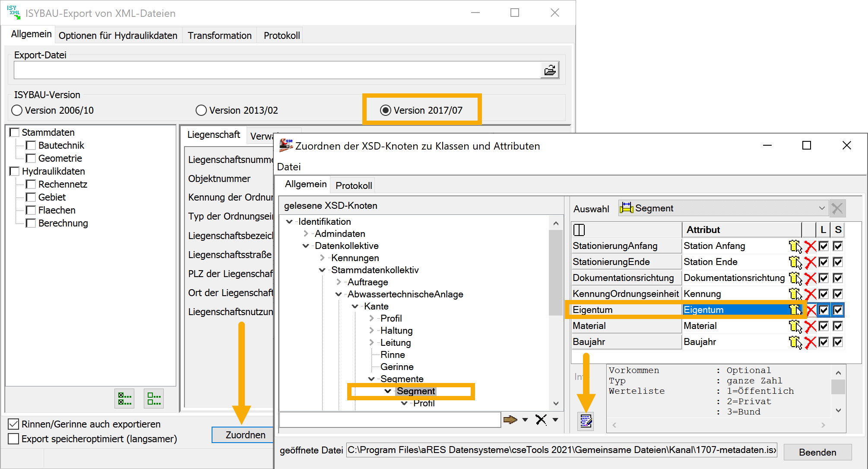
Task: Pick attribute icon in Material row
Action: click(x=795, y=326)
